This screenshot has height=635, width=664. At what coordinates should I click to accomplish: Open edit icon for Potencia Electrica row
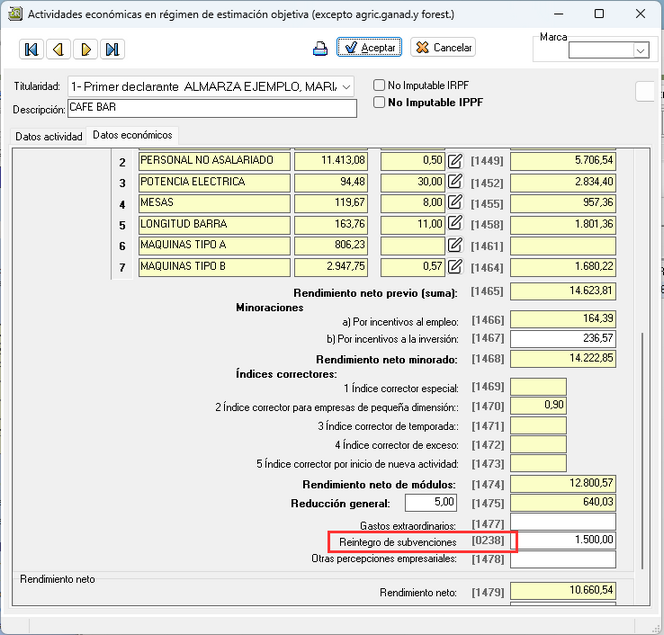(x=455, y=182)
